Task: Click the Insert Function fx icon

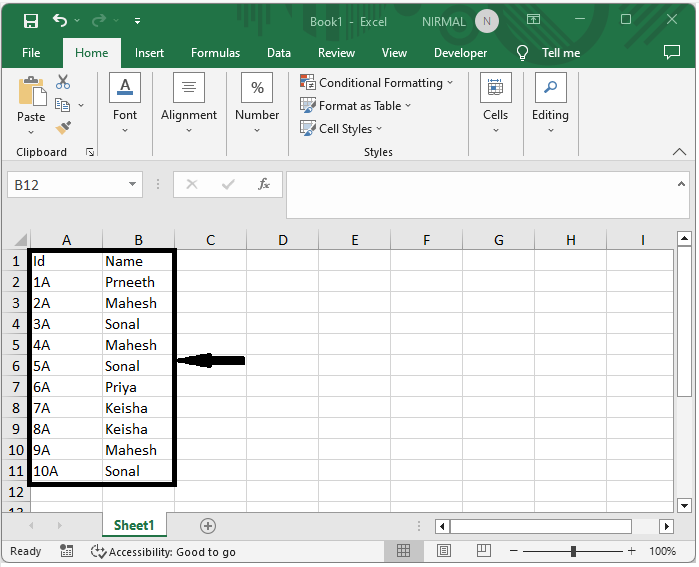Action: click(264, 184)
